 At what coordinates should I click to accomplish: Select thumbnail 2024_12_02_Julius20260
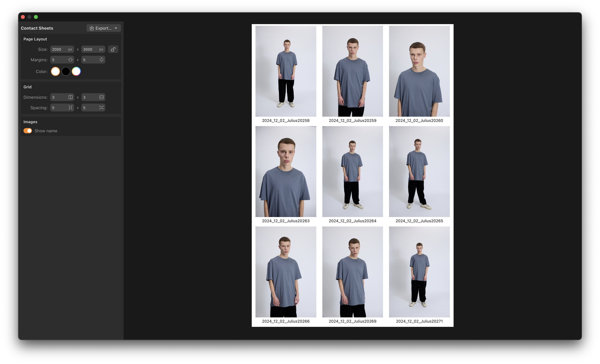(419, 71)
